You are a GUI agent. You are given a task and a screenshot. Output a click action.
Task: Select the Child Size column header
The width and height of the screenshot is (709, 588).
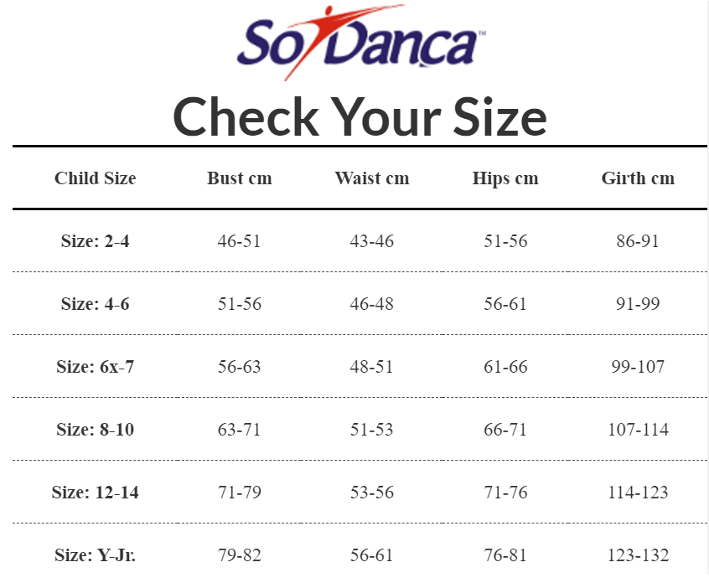(x=95, y=178)
